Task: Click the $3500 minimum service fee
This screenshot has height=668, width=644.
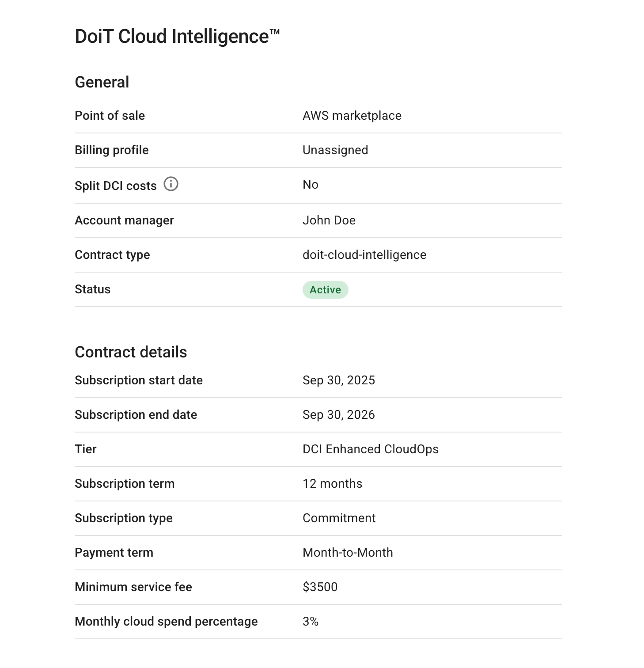Action: pyautogui.click(x=320, y=587)
